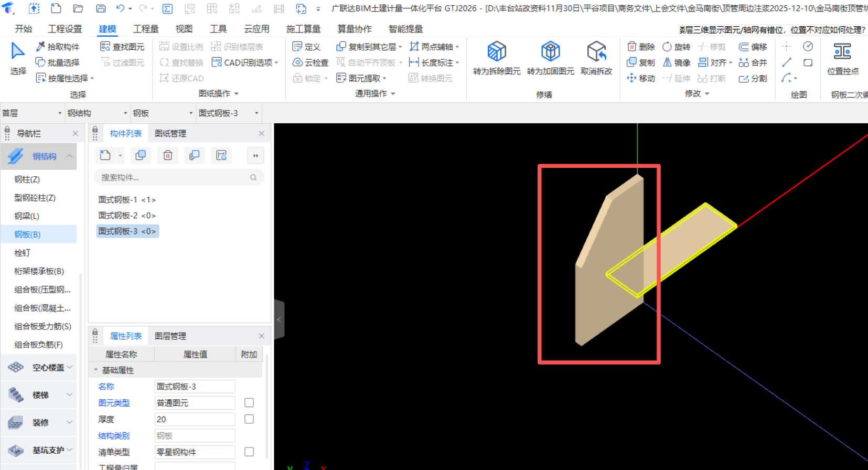Click the search magnifier in 搜索构件
Screen dimensions: 868x470
[253, 177]
